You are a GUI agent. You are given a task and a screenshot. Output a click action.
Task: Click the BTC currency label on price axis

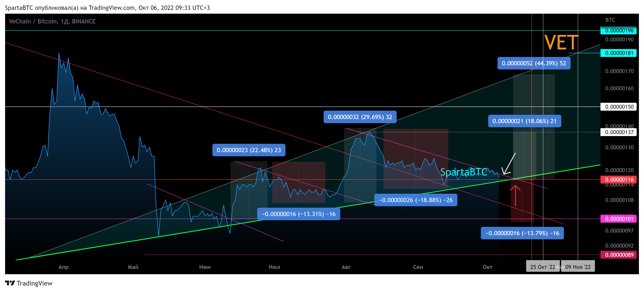610,20
